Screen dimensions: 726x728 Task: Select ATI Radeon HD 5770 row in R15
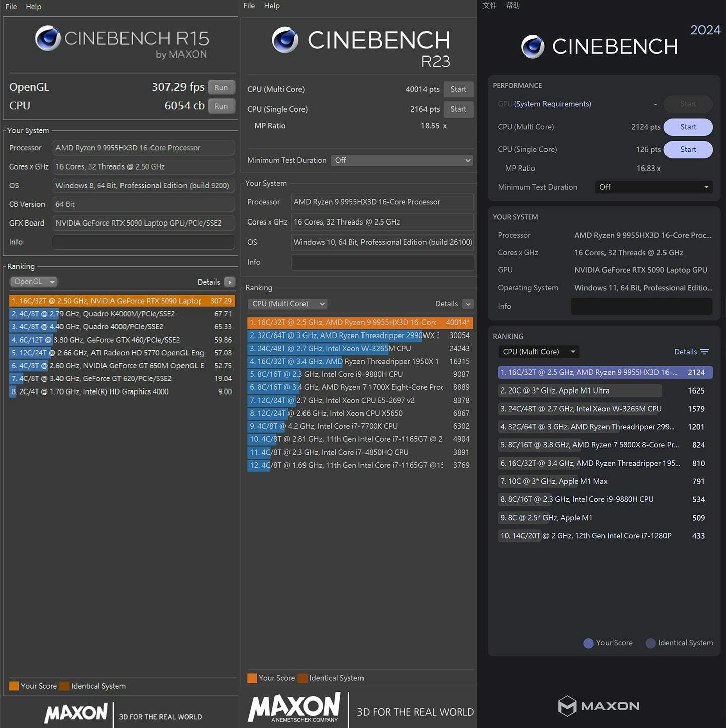[122, 353]
